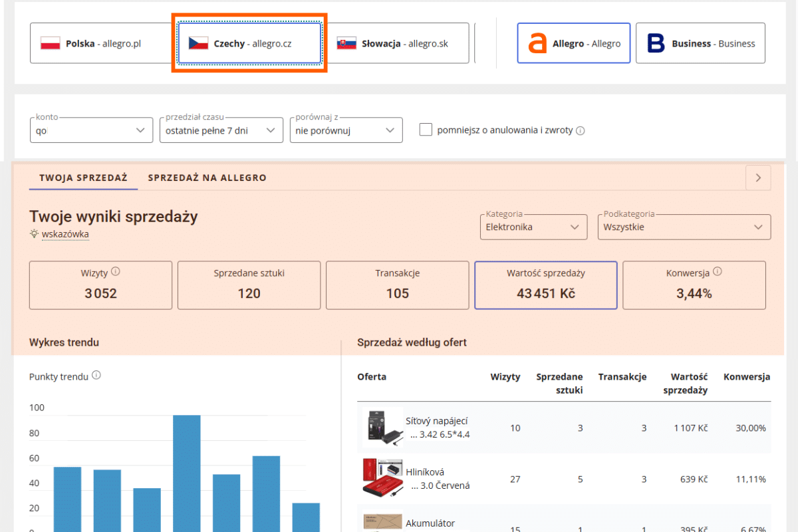Sort by the Transakcje column header
The height and width of the screenshot is (532, 798).
tap(622, 376)
